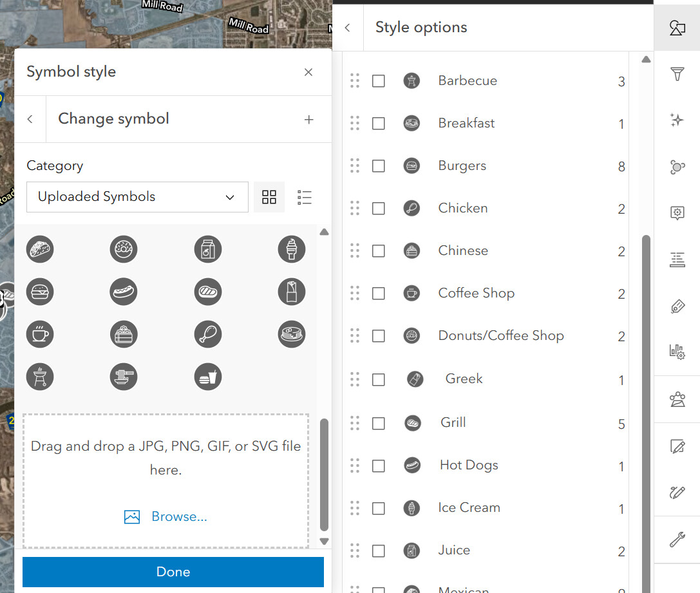This screenshot has width=700, height=593.
Task: Click the Browse... link to upload
Action: [x=179, y=516]
